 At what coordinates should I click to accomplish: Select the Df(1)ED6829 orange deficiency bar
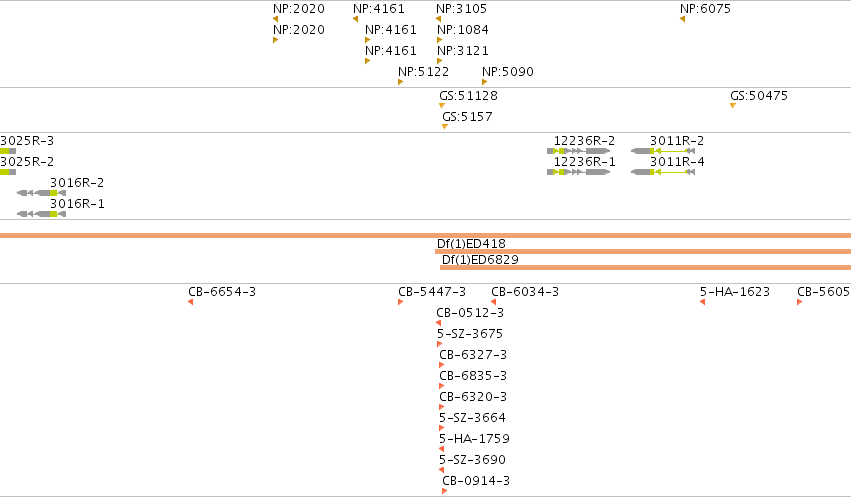pyautogui.click(x=645, y=267)
